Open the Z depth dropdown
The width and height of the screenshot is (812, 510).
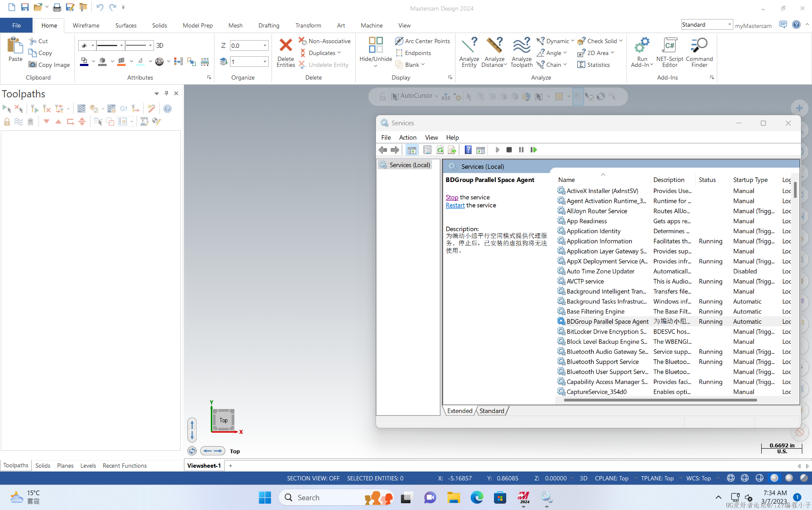pos(265,45)
